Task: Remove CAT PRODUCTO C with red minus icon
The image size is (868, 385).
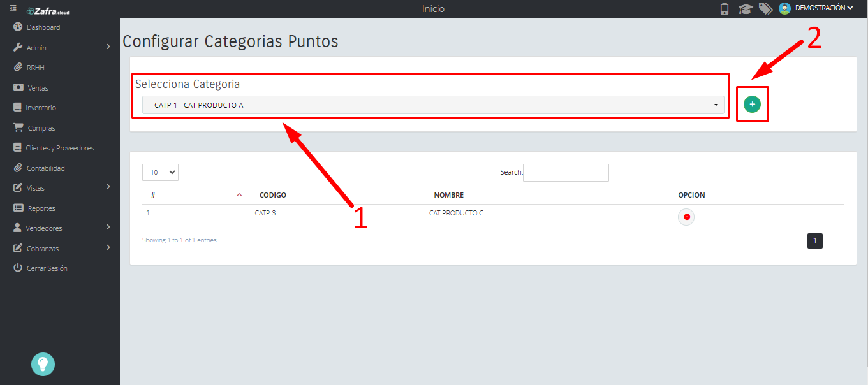Action: coord(686,217)
